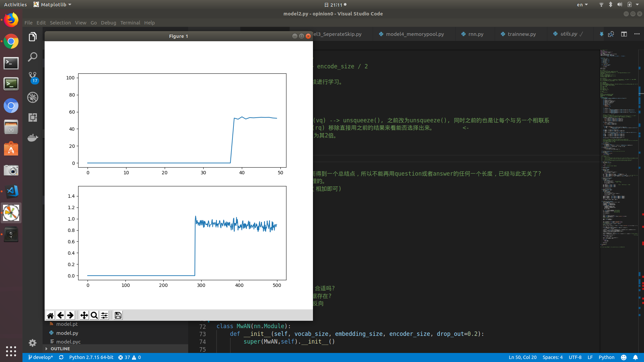The width and height of the screenshot is (644, 362).
Task: Switch to the model4_memorypool.py tab
Action: point(415,34)
